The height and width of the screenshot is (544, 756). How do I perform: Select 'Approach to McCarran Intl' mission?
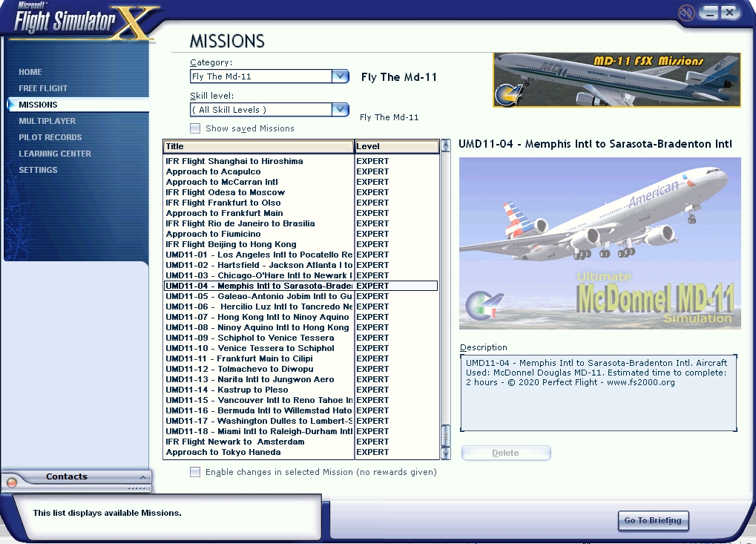tap(301, 182)
